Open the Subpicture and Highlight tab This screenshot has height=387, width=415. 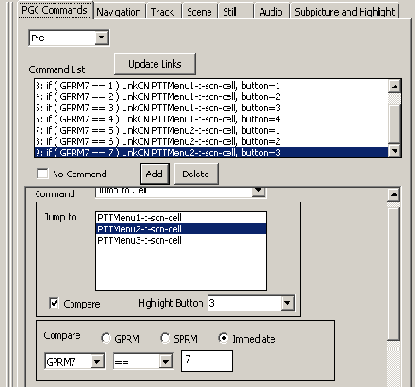point(344,12)
